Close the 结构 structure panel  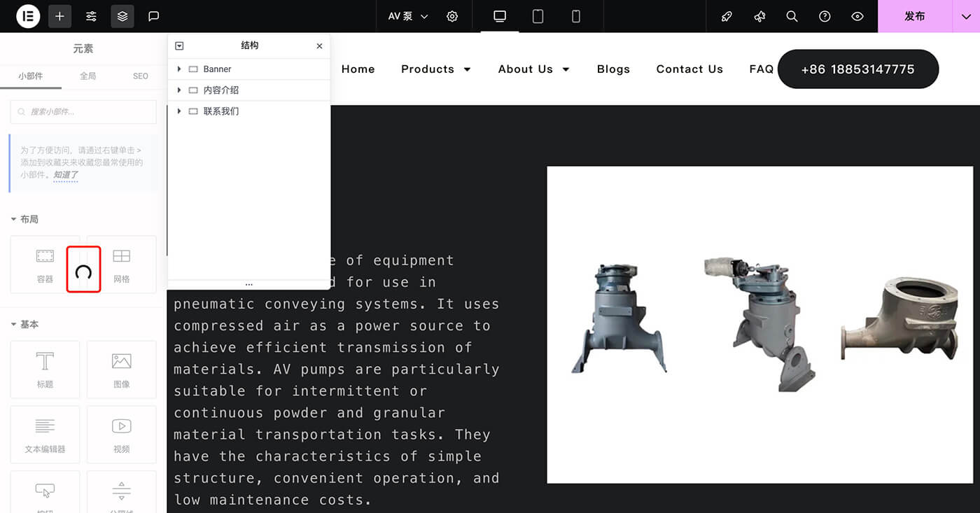pyautogui.click(x=319, y=45)
